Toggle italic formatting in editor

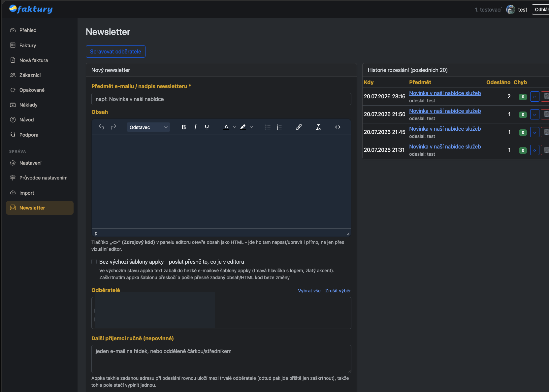click(x=195, y=127)
